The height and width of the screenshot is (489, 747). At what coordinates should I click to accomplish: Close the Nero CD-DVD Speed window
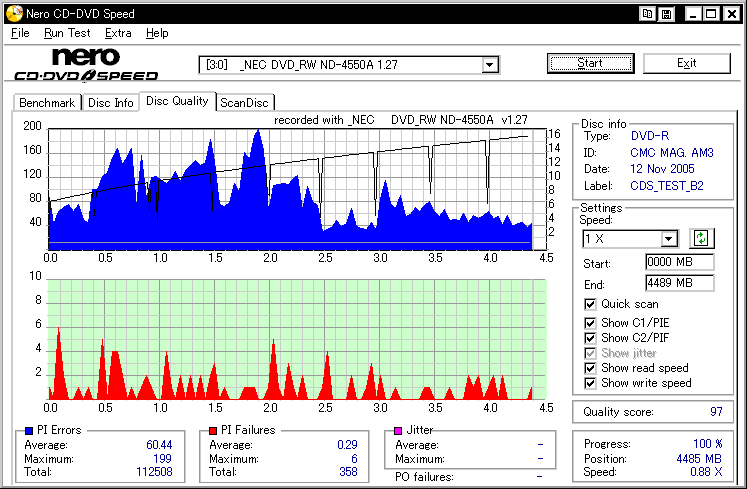pos(731,14)
